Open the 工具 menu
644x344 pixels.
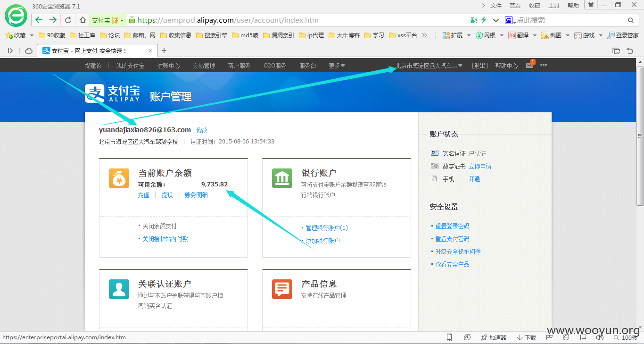click(x=554, y=5)
